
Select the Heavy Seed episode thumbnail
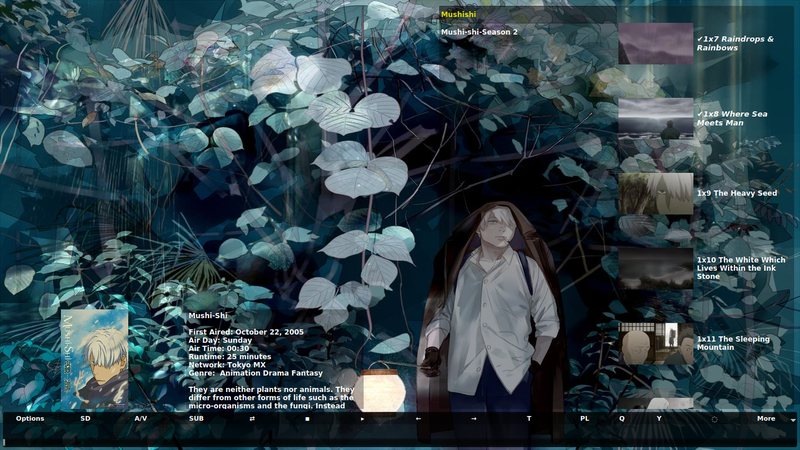[x=656, y=193]
